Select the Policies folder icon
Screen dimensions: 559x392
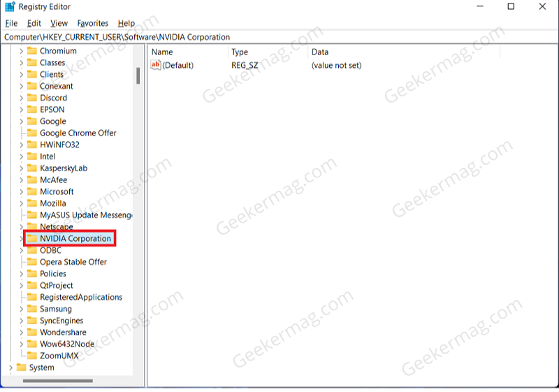32,274
